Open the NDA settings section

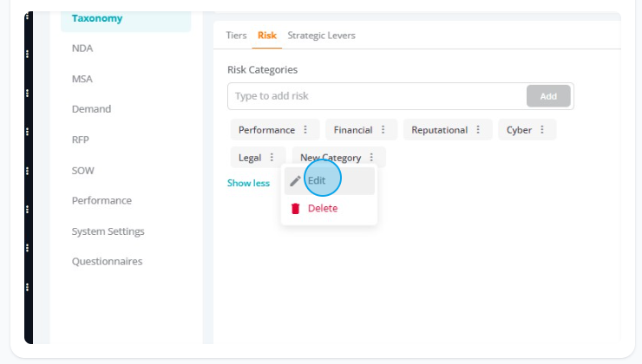(82, 49)
